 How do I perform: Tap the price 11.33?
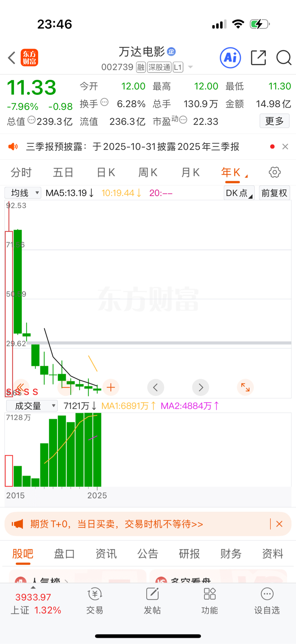32,88
